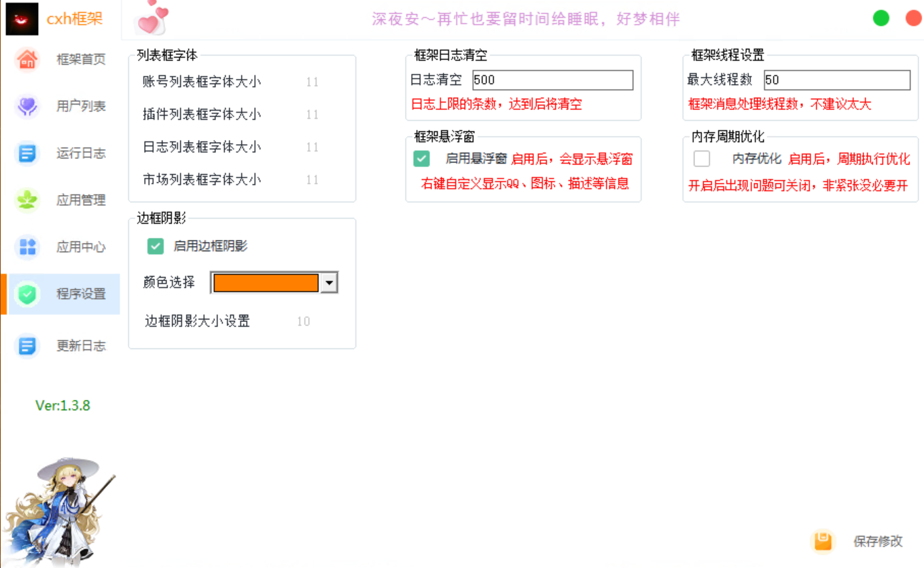Viewport: 924px width, 568px height.
Task: Enable the 内存优化 checkbox
Action: [x=702, y=159]
